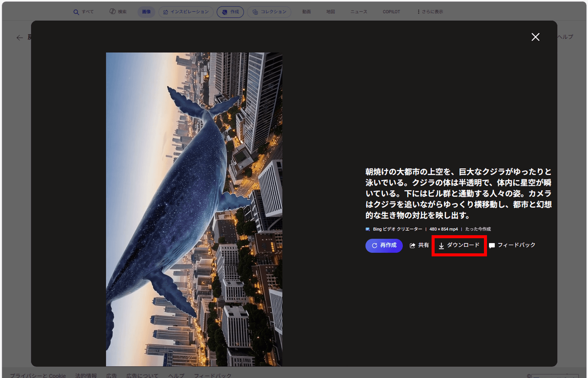
Task: Go to the 作成 tab
Action: (230, 12)
